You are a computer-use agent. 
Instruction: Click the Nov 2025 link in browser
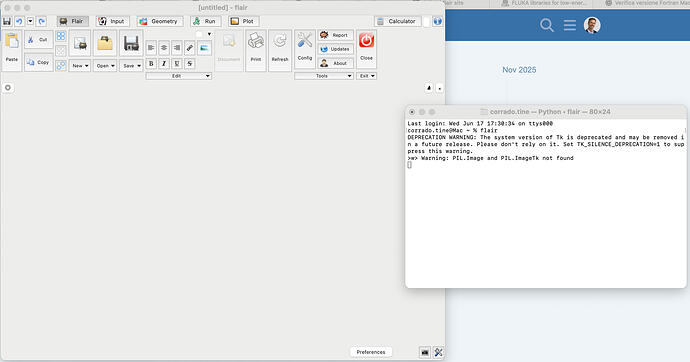click(x=519, y=70)
